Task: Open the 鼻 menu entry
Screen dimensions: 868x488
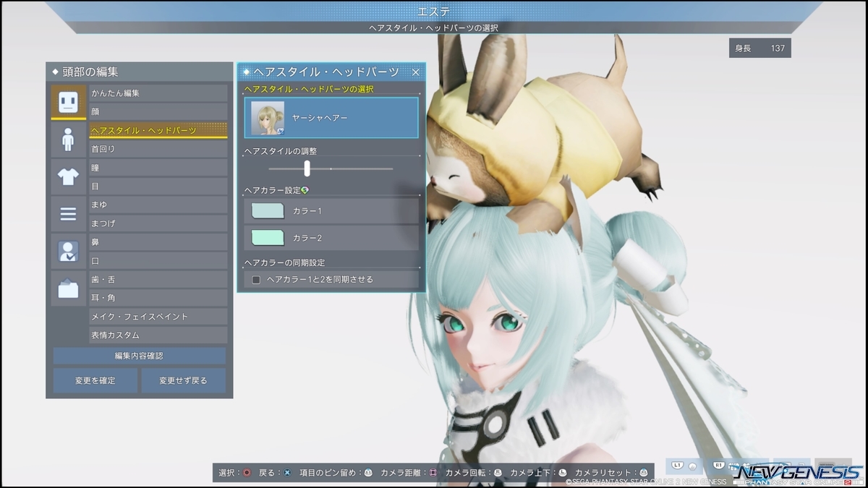Action: coord(158,242)
